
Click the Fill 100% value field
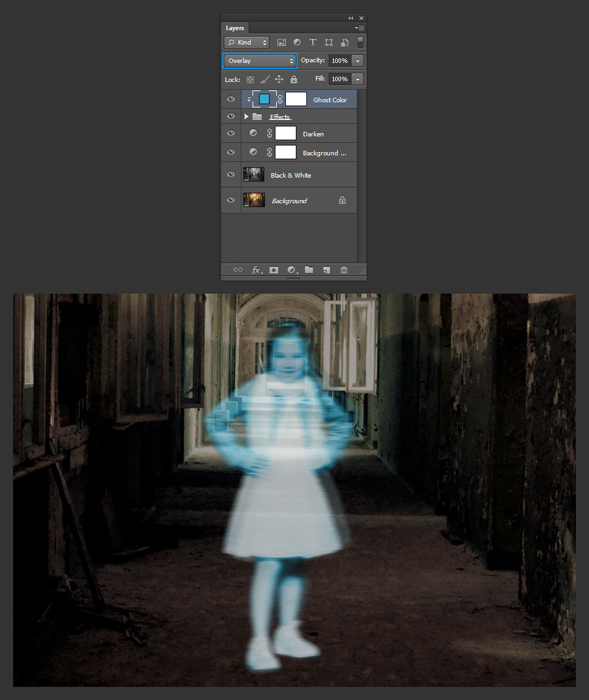click(x=340, y=79)
